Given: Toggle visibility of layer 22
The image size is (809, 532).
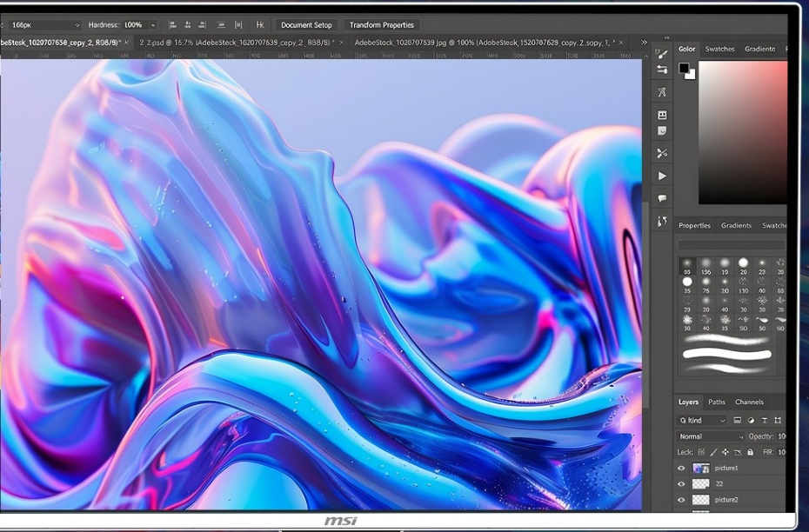Looking at the screenshot, I should pos(681,484).
